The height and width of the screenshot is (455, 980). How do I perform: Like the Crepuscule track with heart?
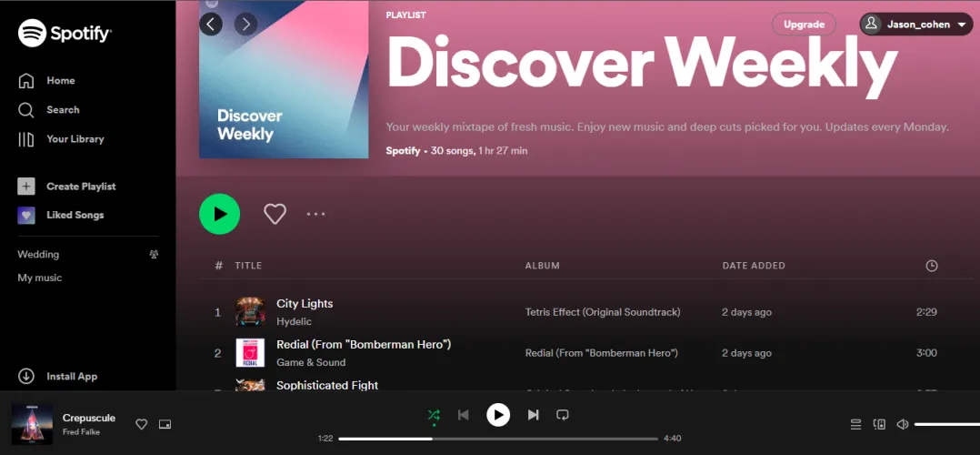pyautogui.click(x=142, y=424)
